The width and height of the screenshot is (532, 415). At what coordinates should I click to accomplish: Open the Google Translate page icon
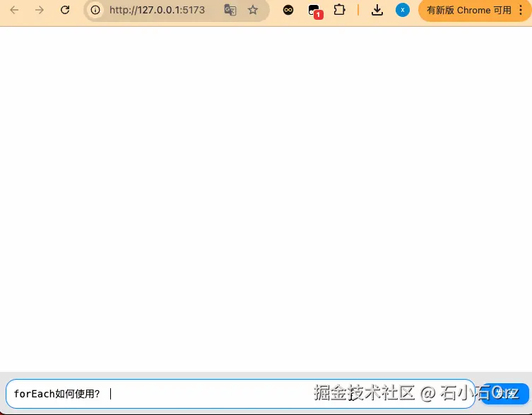[x=230, y=10]
